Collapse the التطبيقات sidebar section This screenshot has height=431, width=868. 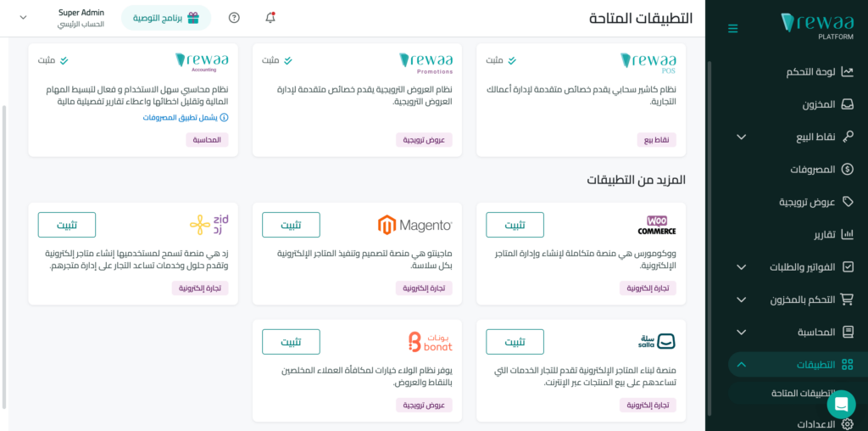(x=741, y=365)
